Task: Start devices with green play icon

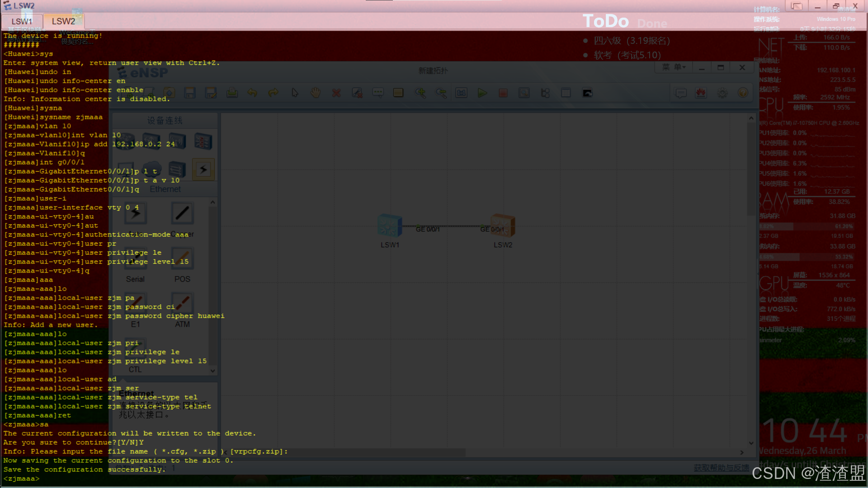Action: point(482,93)
